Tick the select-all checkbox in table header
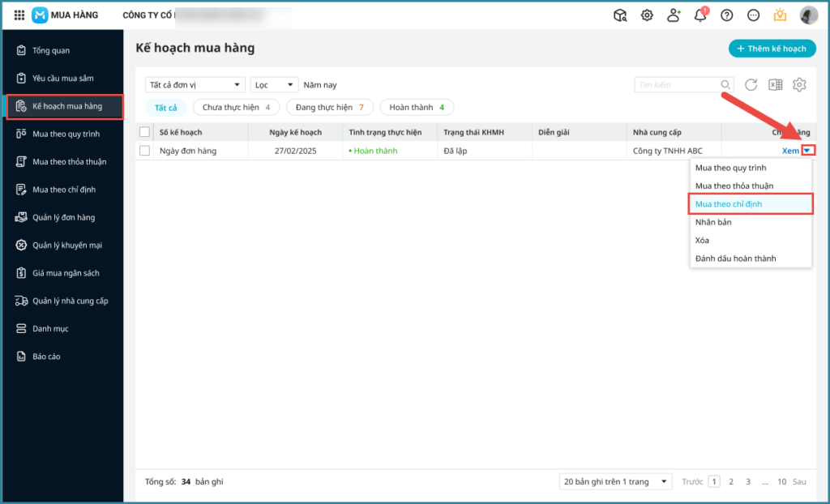Image resolution: width=830 pixels, height=504 pixels. click(145, 132)
